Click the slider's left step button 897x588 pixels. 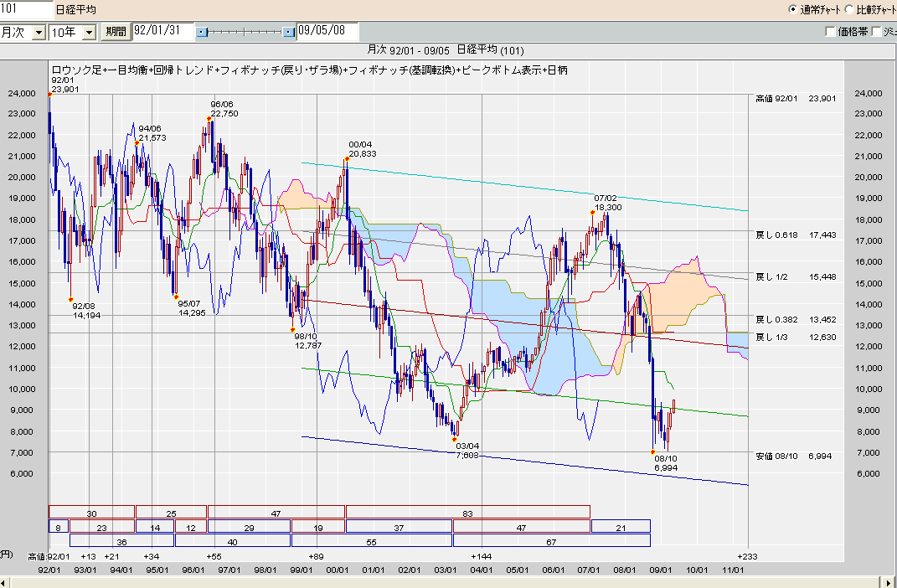pos(202,32)
